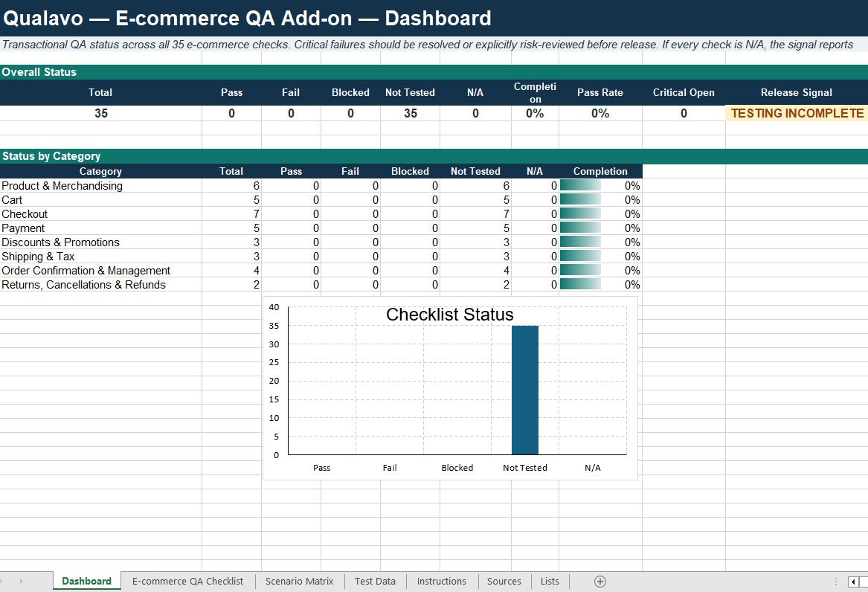This screenshot has width=868, height=592.
Task: Click the Completion column header in category table
Action: pyautogui.click(x=601, y=172)
